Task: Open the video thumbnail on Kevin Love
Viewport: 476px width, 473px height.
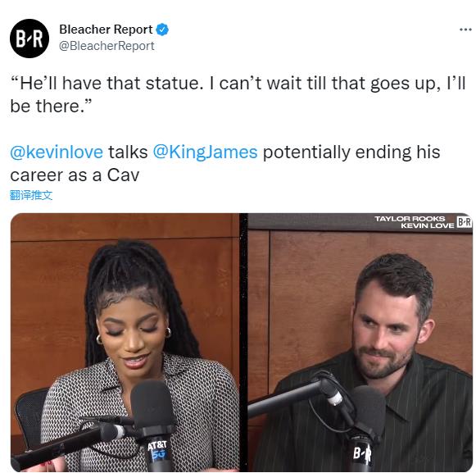Action: 360,343
